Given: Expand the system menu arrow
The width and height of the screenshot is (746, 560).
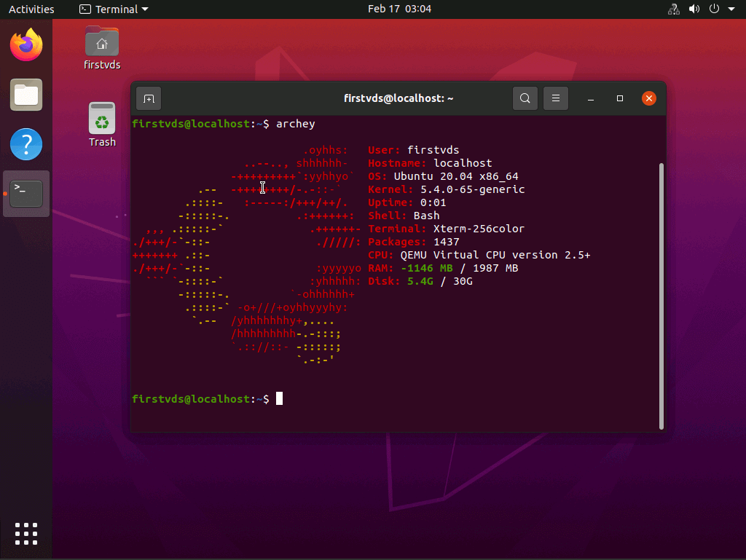Looking at the screenshot, I should tap(731, 9).
